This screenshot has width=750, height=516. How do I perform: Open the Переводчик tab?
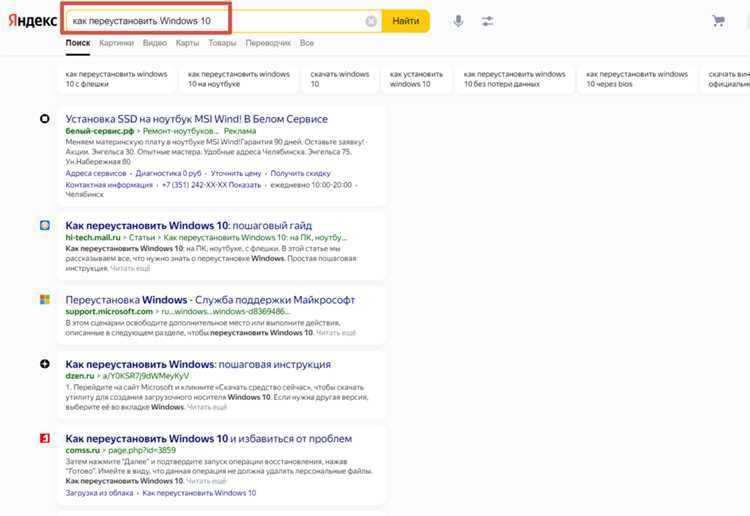point(268,43)
